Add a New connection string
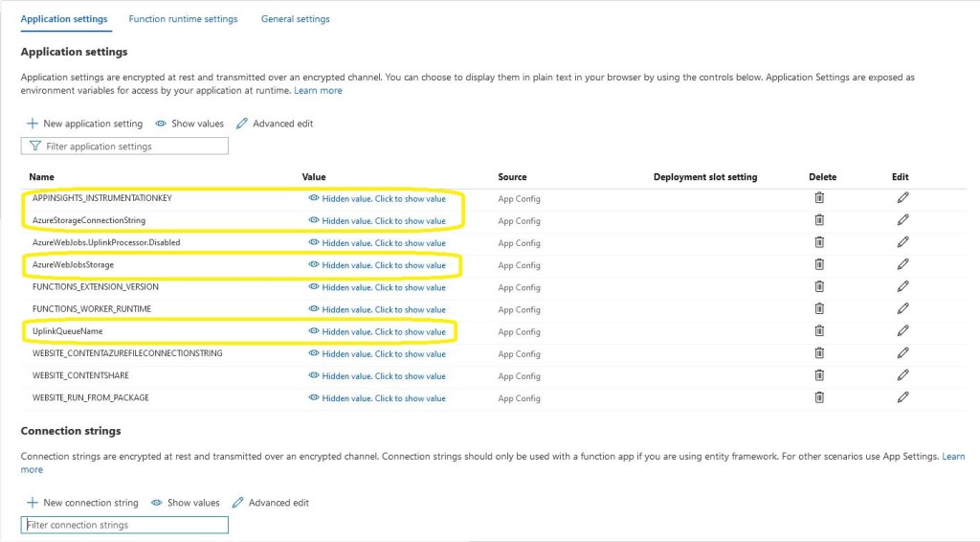The width and height of the screenshot is (980, 542). (x=82, y=503)
